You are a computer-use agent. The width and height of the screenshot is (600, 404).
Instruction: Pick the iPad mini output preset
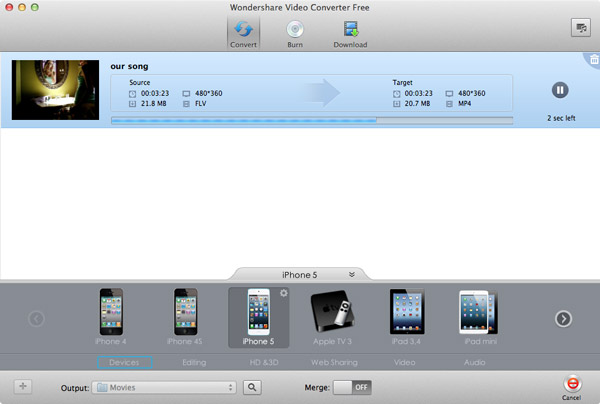click(x=480, y=318)
